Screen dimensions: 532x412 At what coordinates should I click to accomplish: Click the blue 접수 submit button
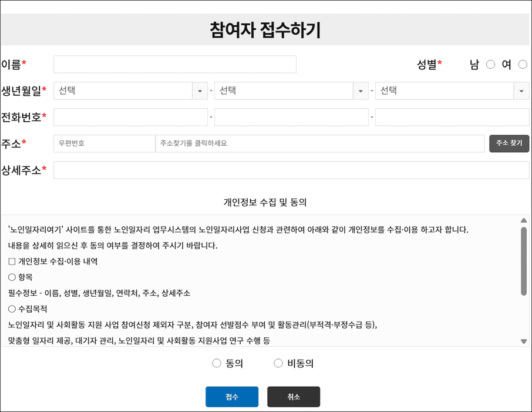tap(231, 397)
